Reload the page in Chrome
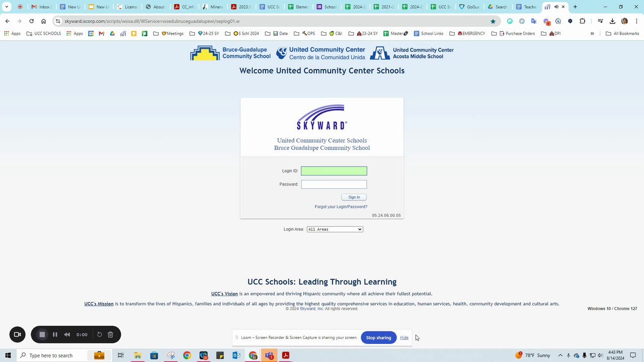 (31, 21)
